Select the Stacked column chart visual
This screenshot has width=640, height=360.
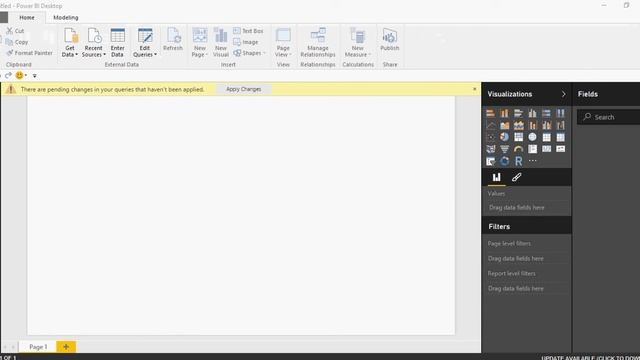click(x=504, y=113)
